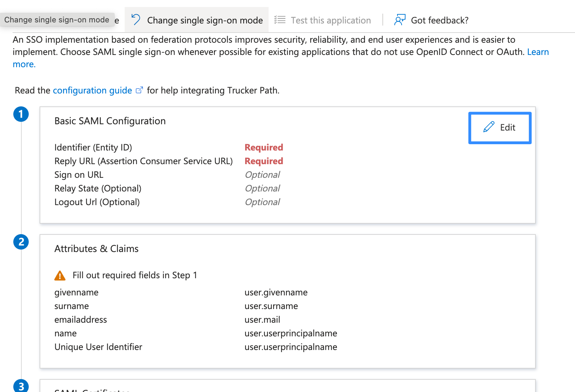
Task: Click the step 2 number badge
Action: [21, 242]
